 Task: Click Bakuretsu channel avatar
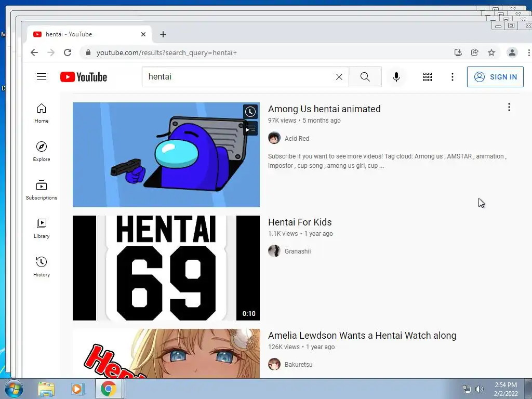(x=274, y=364)
